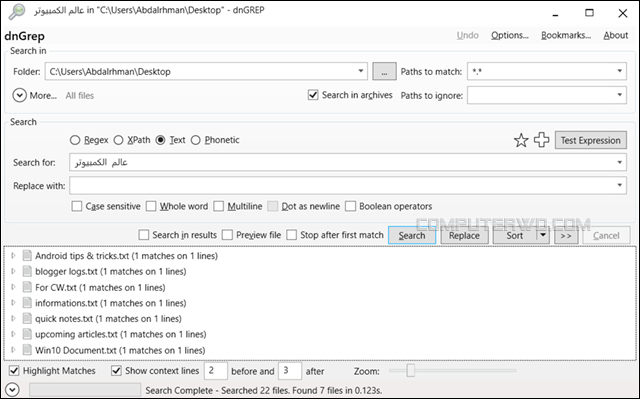640x399 pixels.
Task: Click file icon of Win10 Document.txt
Action: [27, 350]
